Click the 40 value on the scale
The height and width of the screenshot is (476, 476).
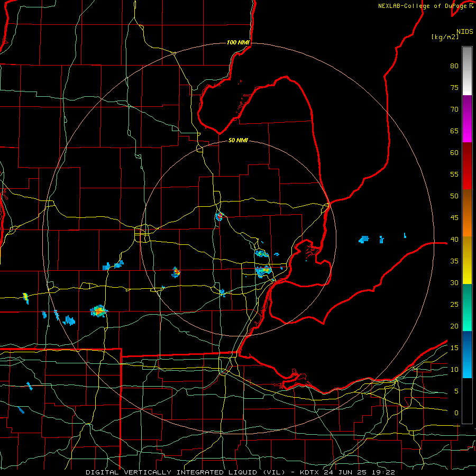[x=454, y=239]
